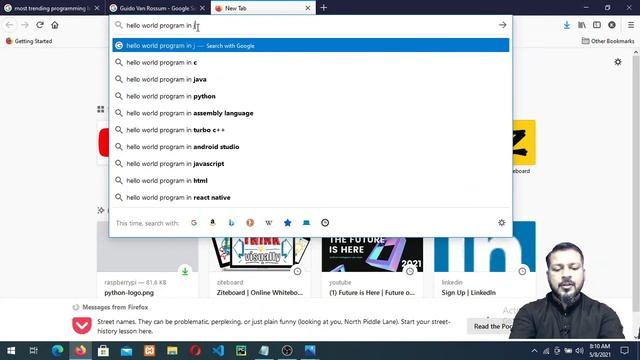This screenshot has width=640, height=360.
Task: Open a new tab with plus button
Action: click(x=324, y=7)
